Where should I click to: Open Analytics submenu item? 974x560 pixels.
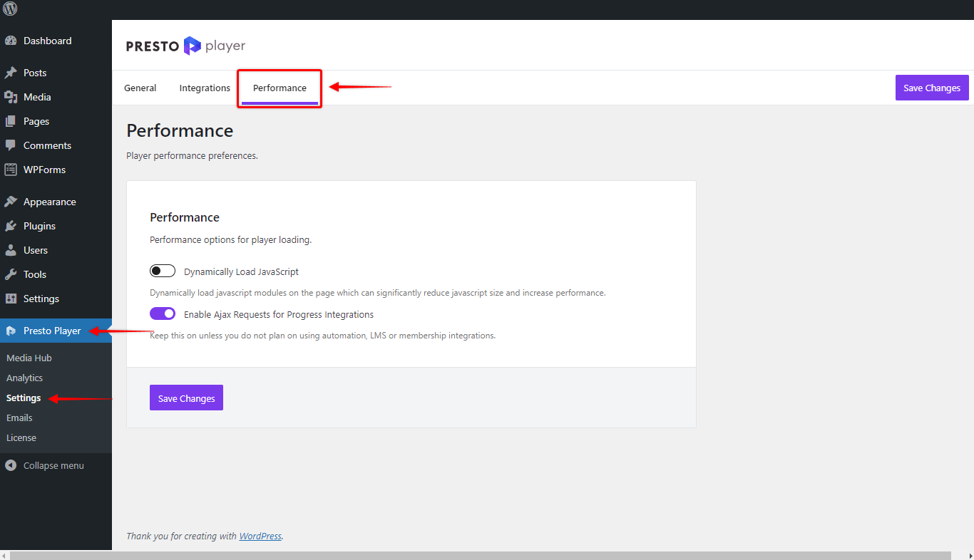(x=25, y=378)
